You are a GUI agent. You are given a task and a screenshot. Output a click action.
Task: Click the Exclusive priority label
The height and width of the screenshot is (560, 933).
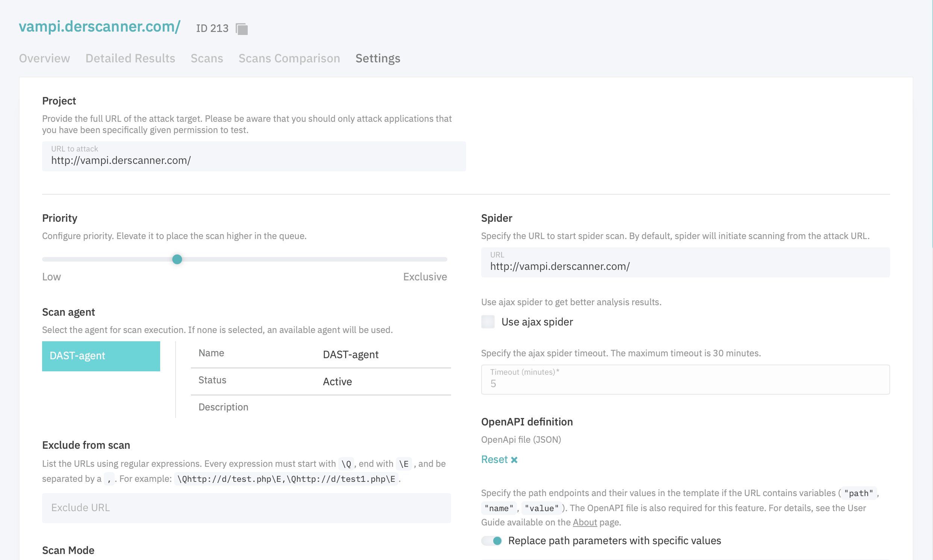tap(425, 277)
